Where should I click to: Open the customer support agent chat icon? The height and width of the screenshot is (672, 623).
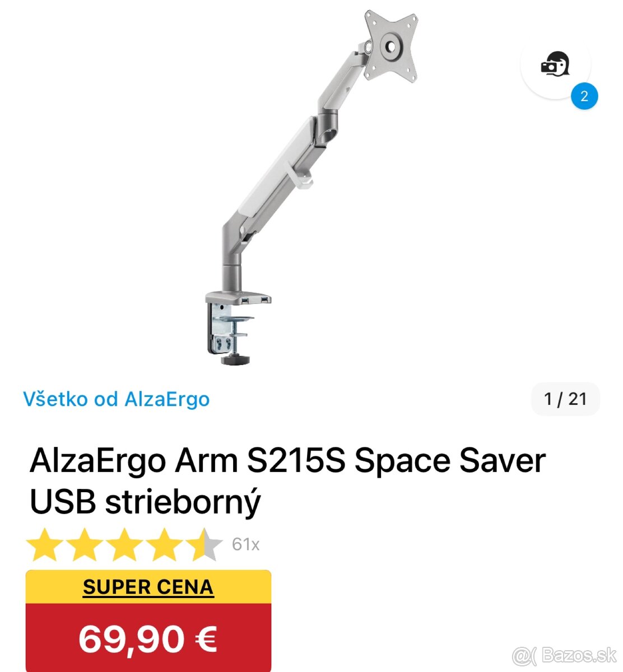555,64
